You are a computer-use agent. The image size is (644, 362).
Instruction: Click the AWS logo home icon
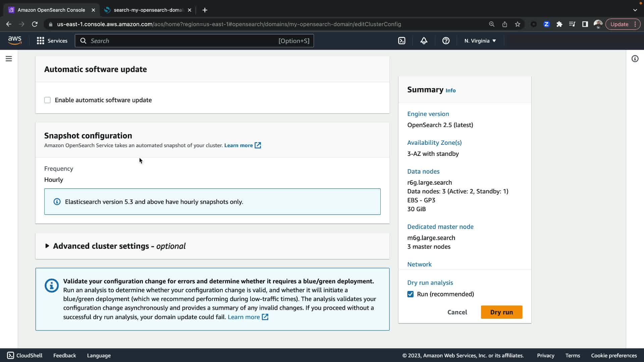(15, 41)
